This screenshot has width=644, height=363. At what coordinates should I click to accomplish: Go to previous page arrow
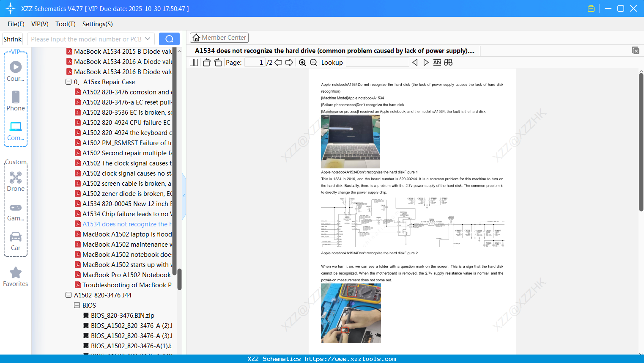coord(278,62)
